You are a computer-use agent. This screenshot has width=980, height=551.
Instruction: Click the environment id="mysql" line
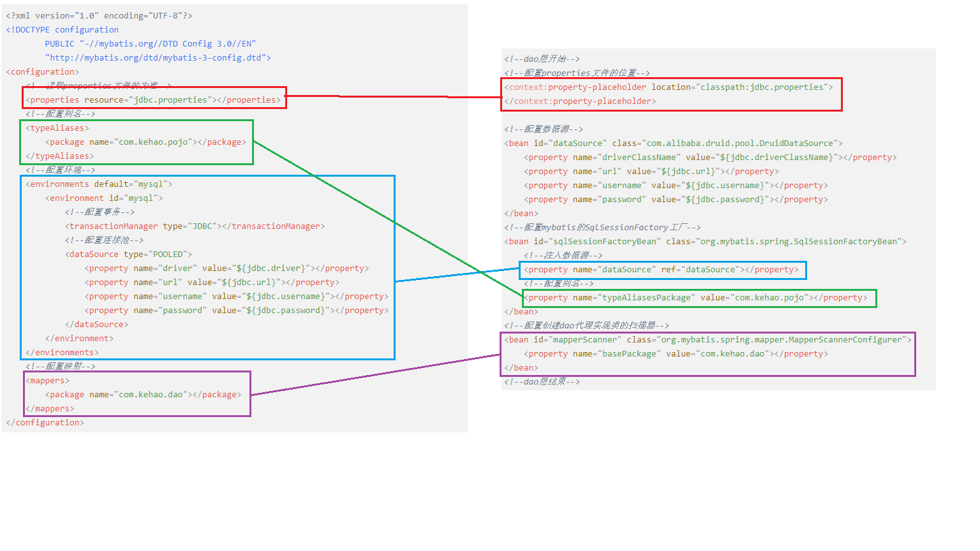pos(104,198)
